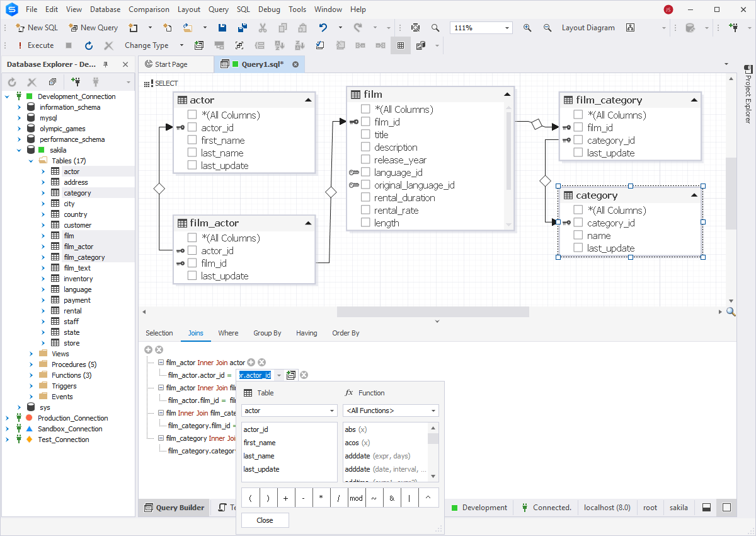Click the add join plus icon at the top of the Joins tab
Image resolution: width=756 pixels, height=536 pixels.
pos(148,349)
